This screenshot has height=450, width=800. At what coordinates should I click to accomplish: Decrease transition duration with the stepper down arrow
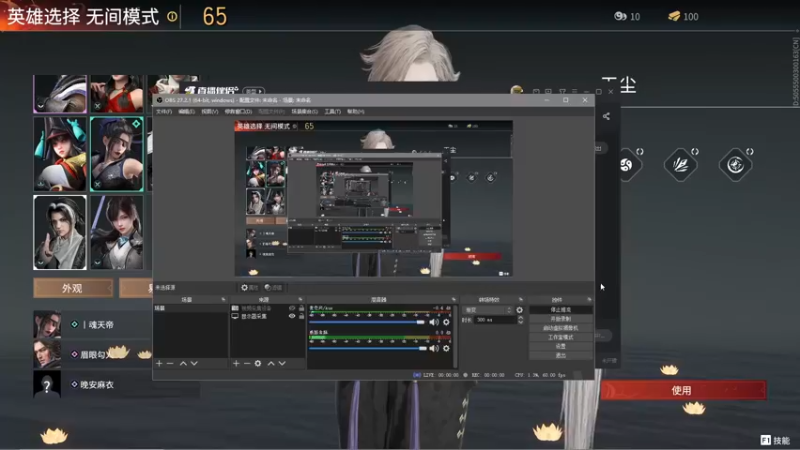click(x=520, y=322)
